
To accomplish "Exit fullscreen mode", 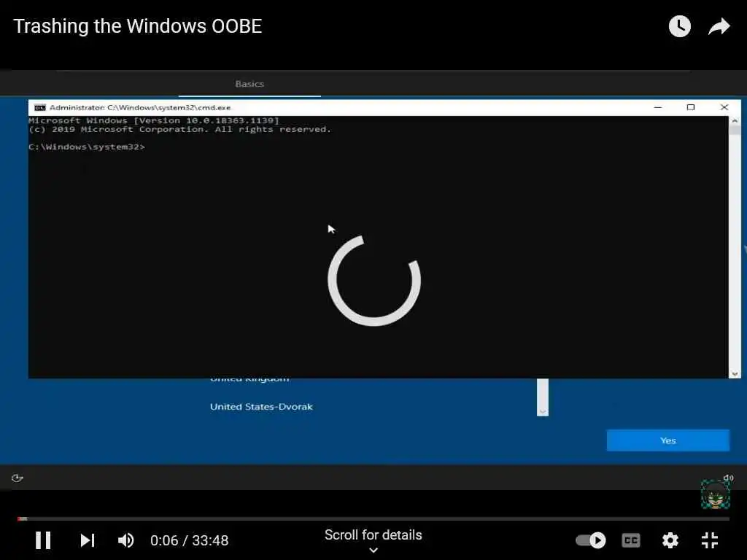I will (710, 540).
